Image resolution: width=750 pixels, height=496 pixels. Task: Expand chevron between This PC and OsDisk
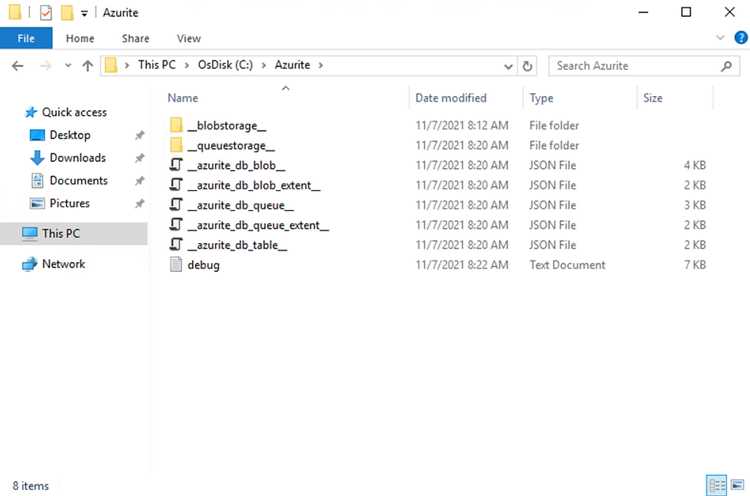[187, 65]
